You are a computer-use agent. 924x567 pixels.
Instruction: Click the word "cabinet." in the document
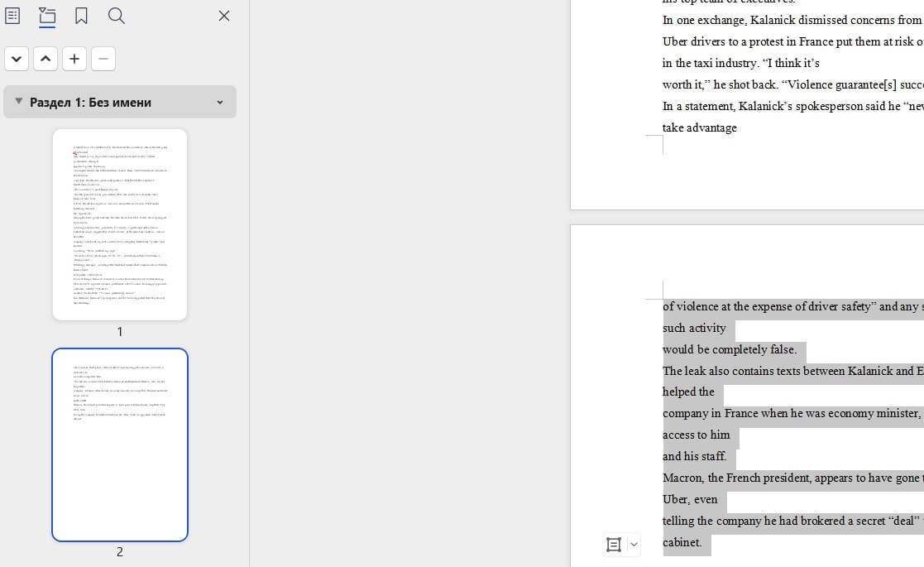(x=682, y=542)
